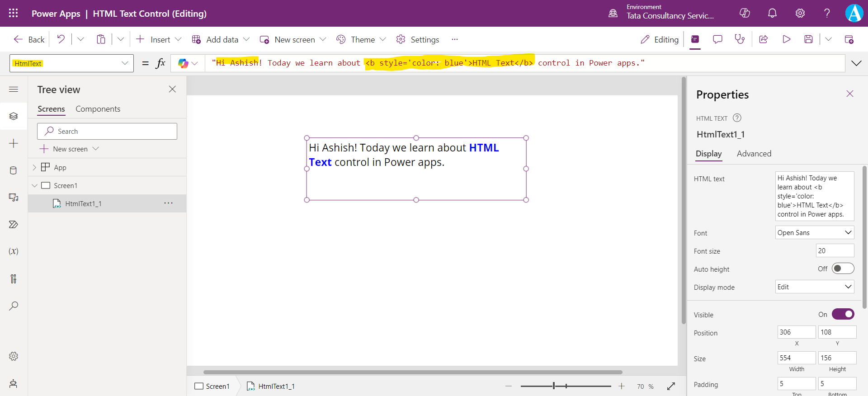
Task: Turn off the Visible toggle
Action: (843, 314)
